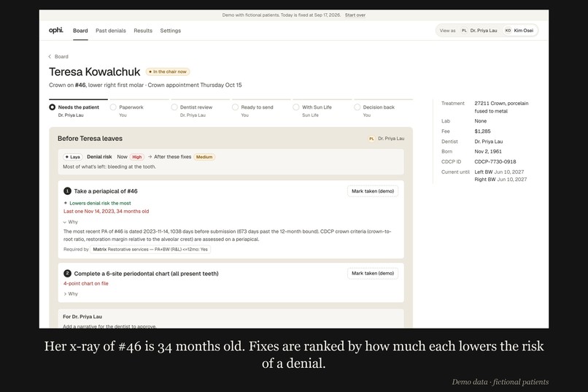Viewport: 588px width, 392px height.
Task: Click the Laya assistant chip
Action: [72, 157]
